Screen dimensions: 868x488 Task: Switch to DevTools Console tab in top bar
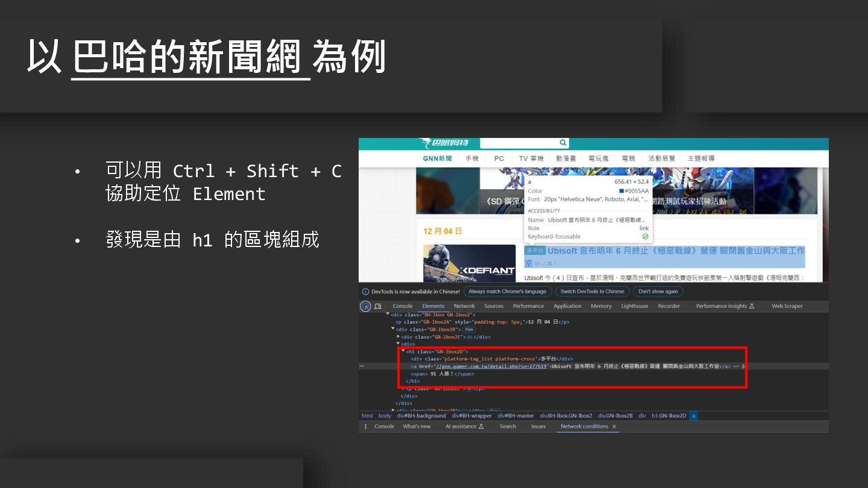coord(403,306)
